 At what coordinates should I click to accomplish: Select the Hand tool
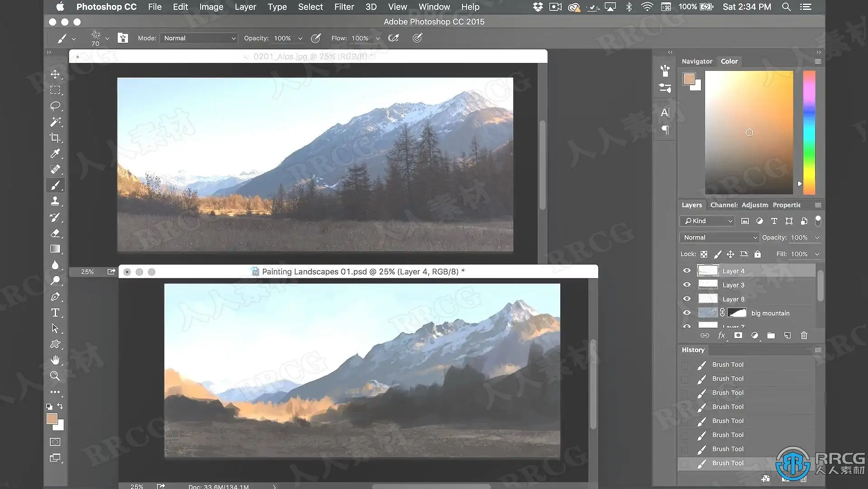(x=55, y=360)
